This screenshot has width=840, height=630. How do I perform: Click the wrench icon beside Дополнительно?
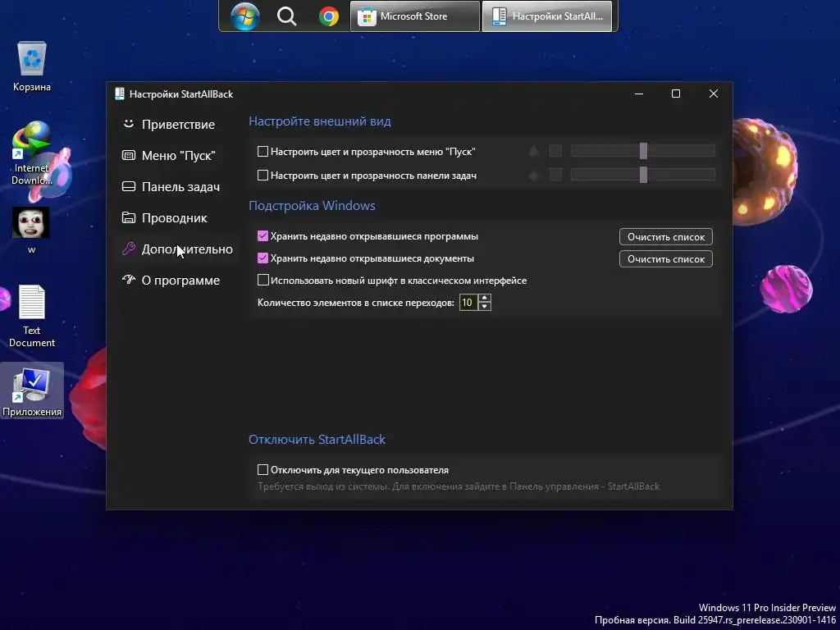coord(129,249)
